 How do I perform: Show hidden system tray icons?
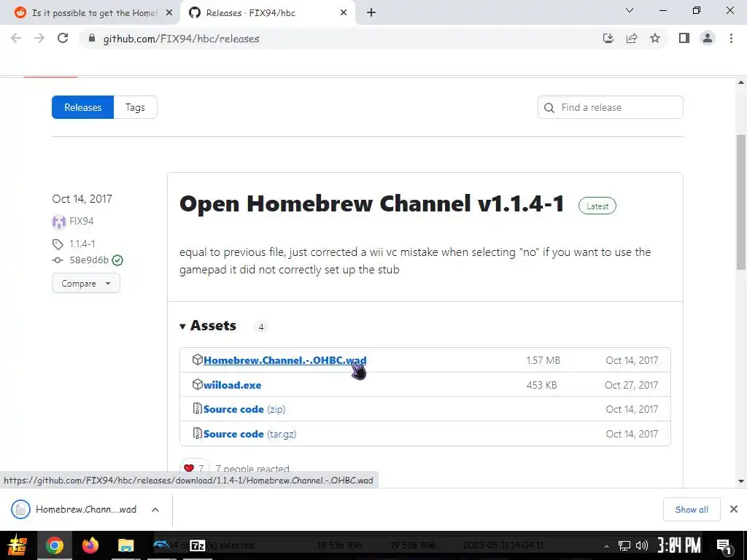(x=606, y=546)
